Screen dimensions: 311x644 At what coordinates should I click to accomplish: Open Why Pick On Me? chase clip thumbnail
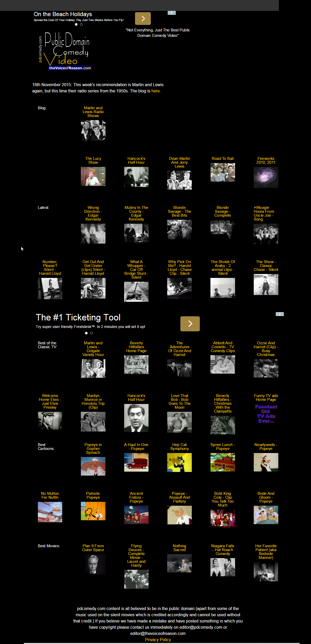(179, 288)
